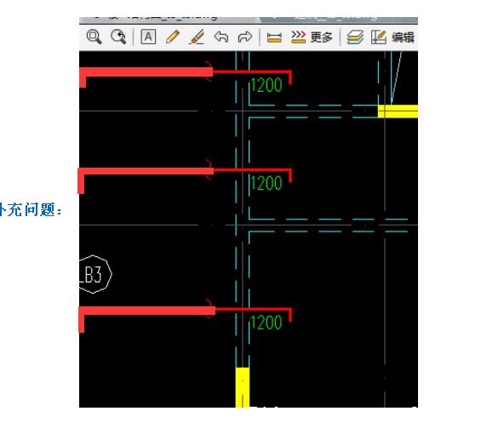
Task: Select the zoom window magnifier tool
Action: 94,37
